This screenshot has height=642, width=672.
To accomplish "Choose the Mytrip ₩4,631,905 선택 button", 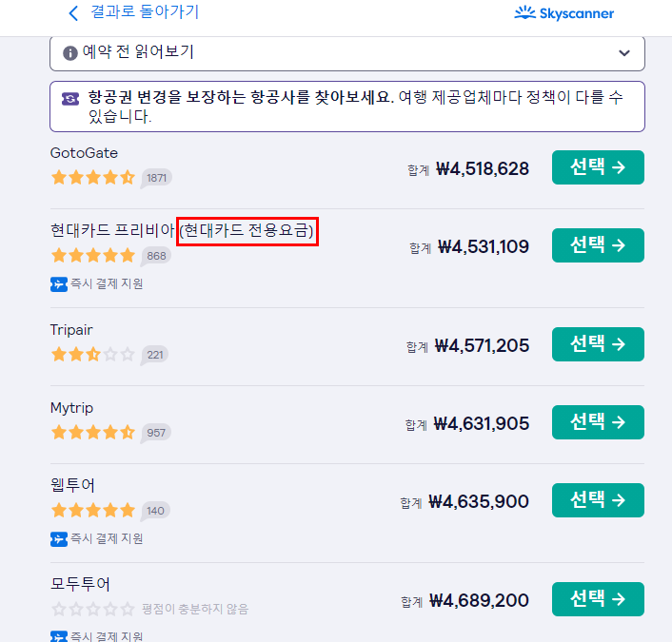I will (598, 422).
